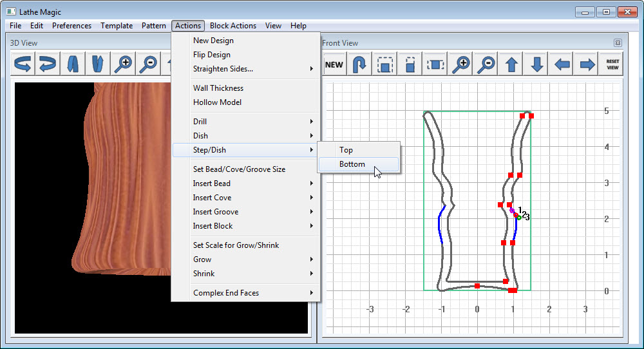This screenshot has width=644, height=349.
Task: Choose Hollow Model from Actions menu
Action: pyautogui.click(x=217, y=102)
